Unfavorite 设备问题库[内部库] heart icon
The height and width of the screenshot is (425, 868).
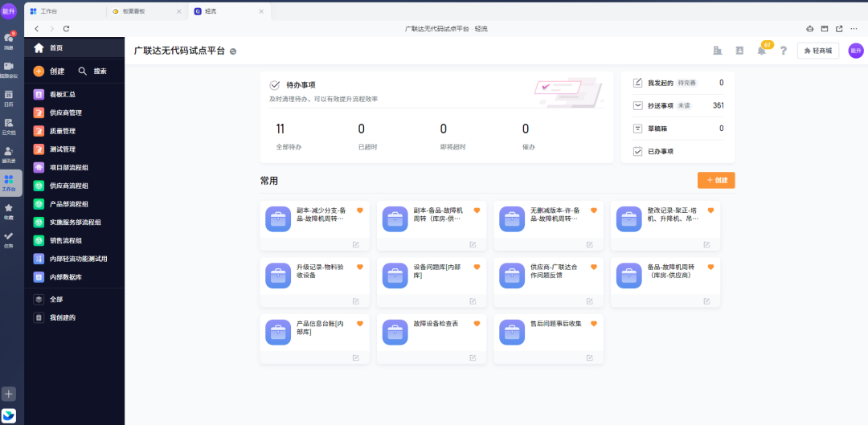[477, 267]
